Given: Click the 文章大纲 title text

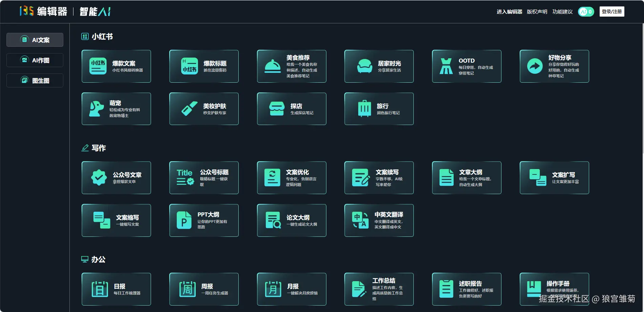Looking at the screenshot, I should click(x=471, y=172).
